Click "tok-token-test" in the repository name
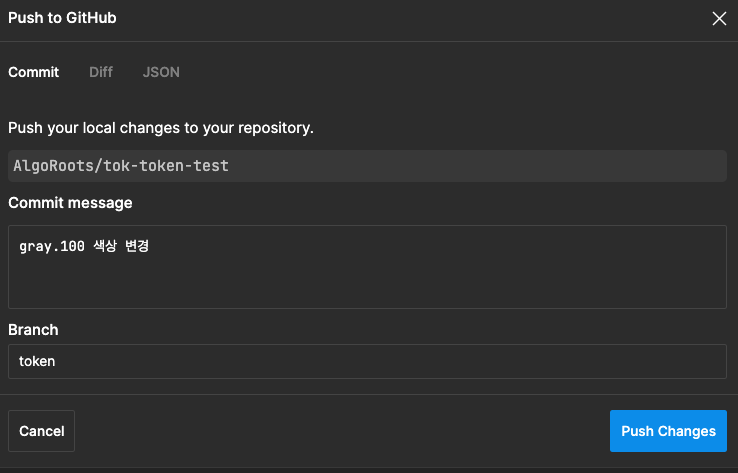Image resolution: width=738 pixels, height=473 pixels. [x=166, y=166]
